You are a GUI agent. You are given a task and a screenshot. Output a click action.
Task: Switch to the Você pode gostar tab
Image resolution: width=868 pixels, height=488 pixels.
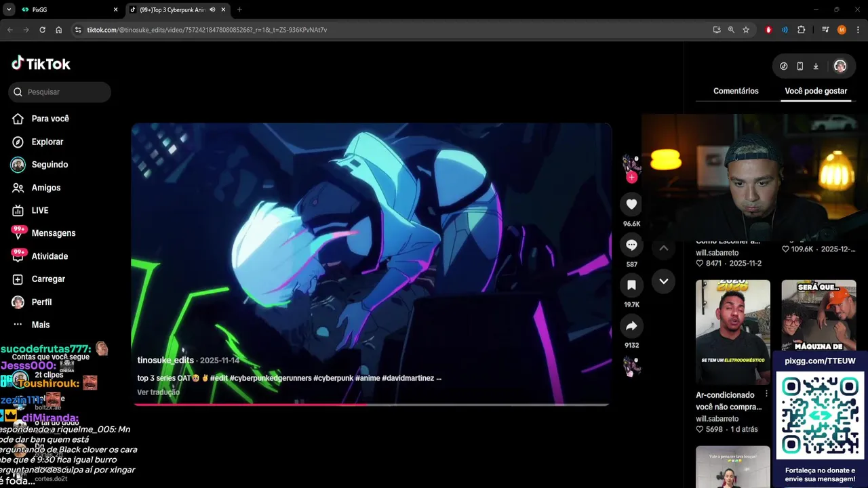816,91
